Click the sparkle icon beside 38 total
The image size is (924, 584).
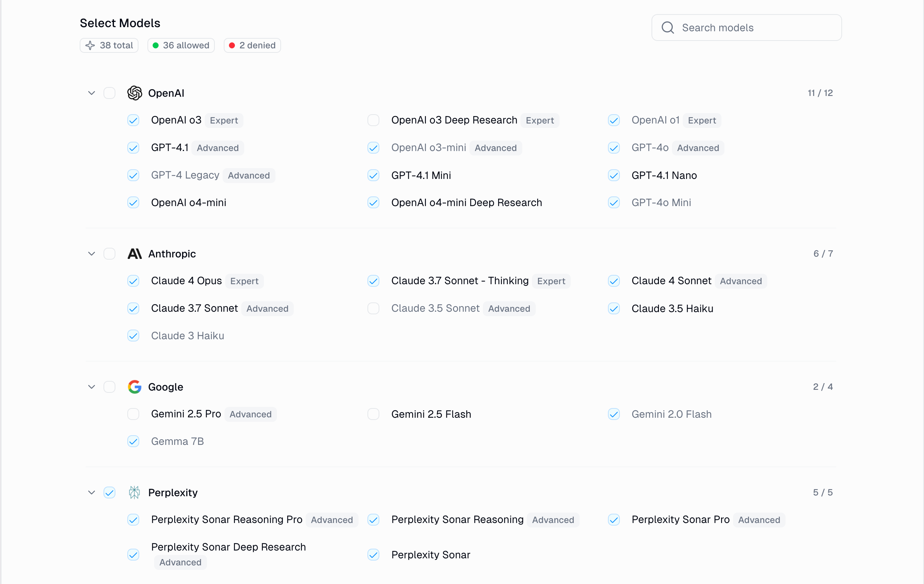90,45
